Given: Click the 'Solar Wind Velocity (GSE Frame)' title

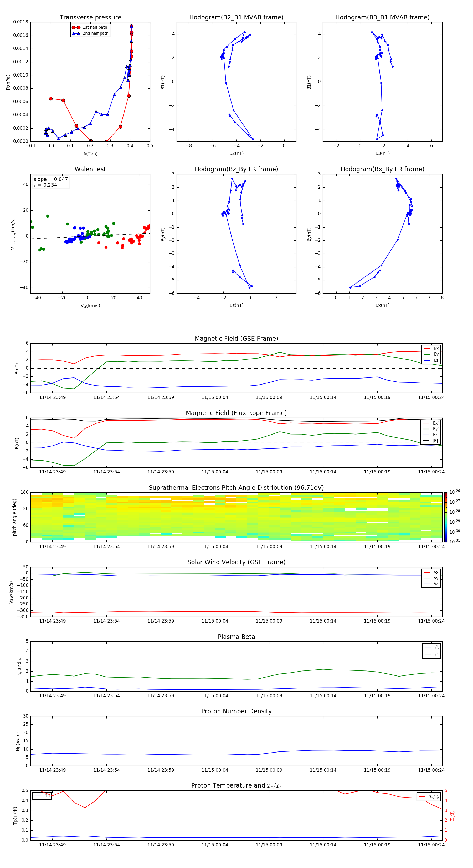Looking at the screenshot, I should [x=236, y=562].
